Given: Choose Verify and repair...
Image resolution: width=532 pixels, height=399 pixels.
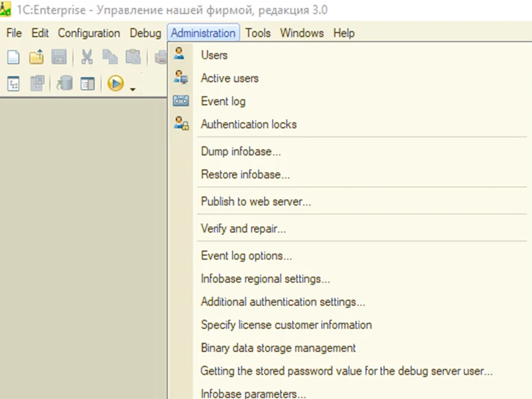Looking at the screenshot, I should point(350,228).
